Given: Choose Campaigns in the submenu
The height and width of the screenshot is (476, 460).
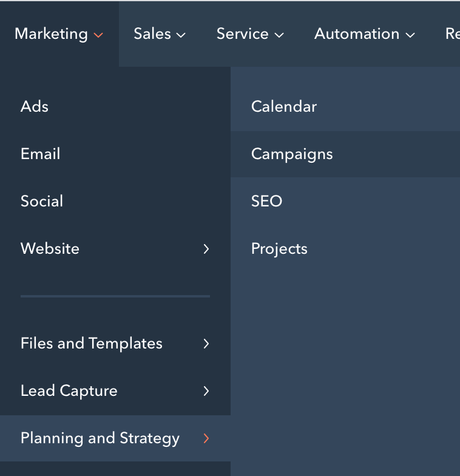Looking at the screenshot, I should (x=292, y=154).
